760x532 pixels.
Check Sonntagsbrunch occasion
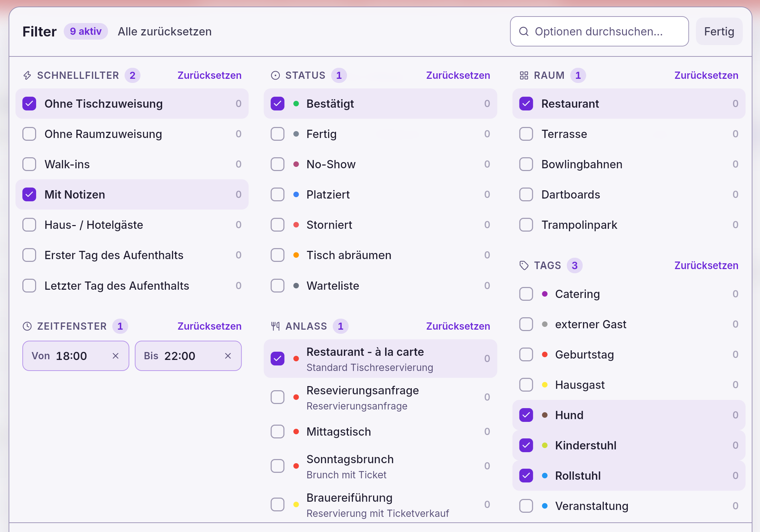tap(277, 466)
